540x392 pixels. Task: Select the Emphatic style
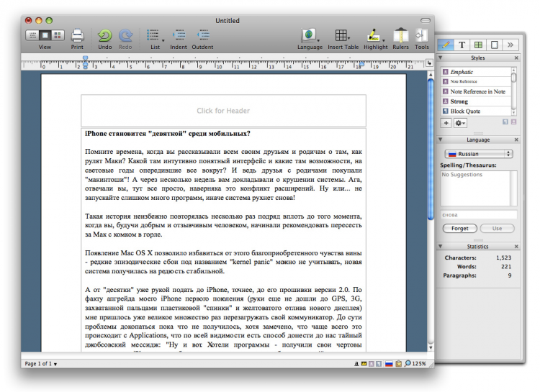[477, 72]
